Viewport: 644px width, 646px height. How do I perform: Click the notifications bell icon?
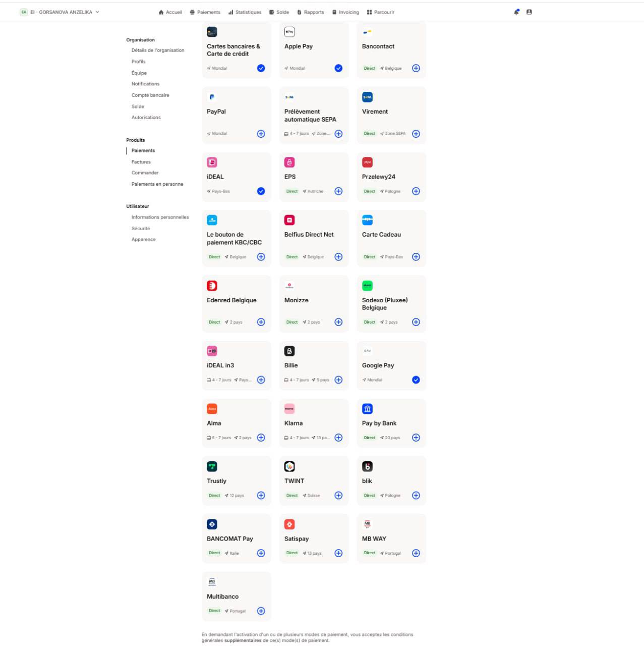click(x=516, y=12)
